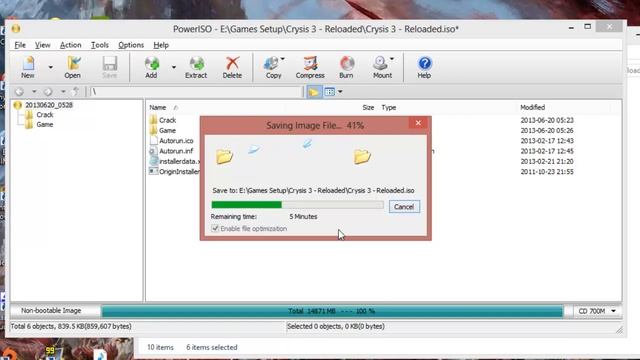Screen dimensions: 640x360
Task: Click the Add files toolbar icon
Action: pyautogui.click(x=151, y=67)
